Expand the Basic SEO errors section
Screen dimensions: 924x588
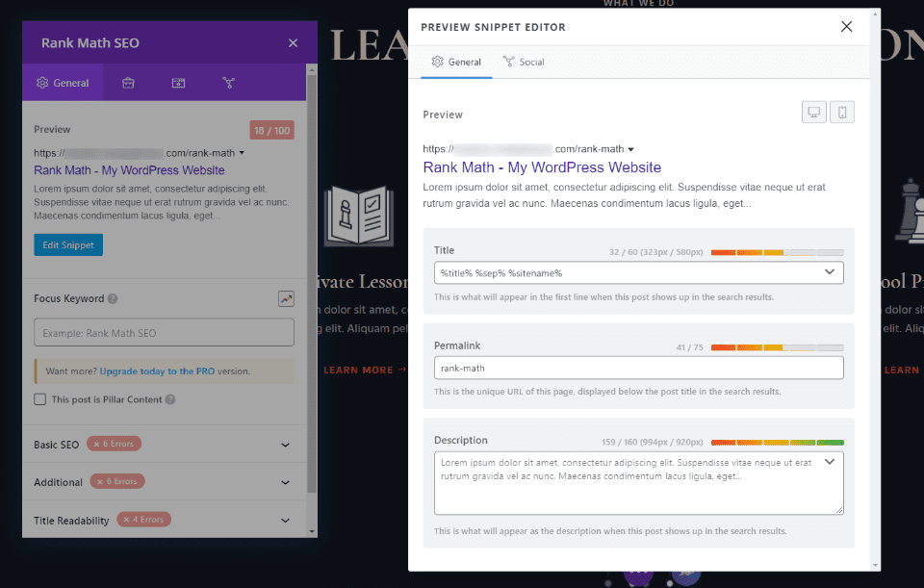(x=285, y=444)
